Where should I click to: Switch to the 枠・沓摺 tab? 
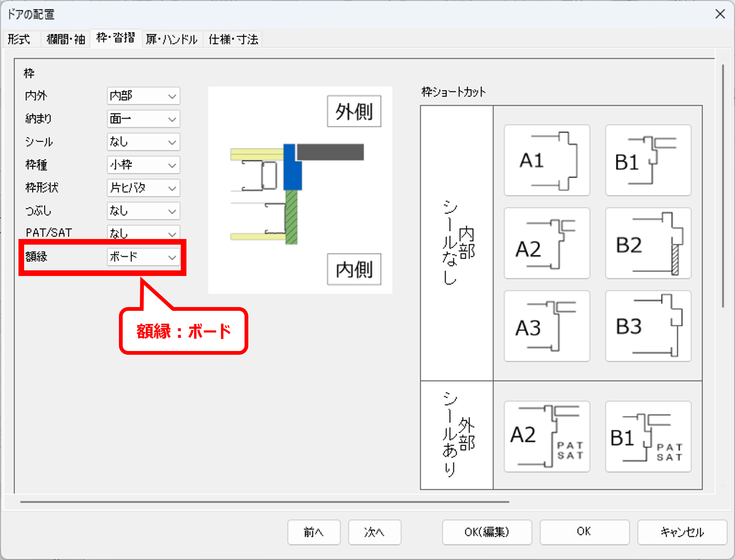point(116,38)
